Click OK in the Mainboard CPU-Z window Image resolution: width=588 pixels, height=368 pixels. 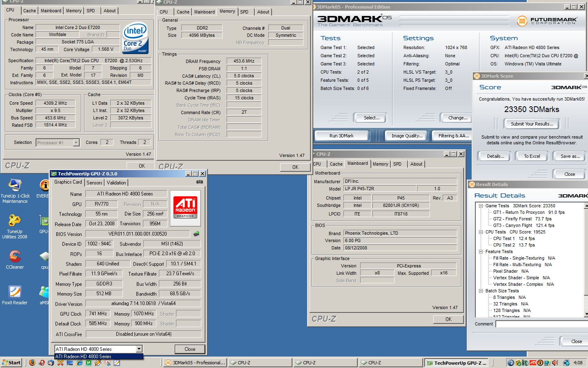point(448,319)
